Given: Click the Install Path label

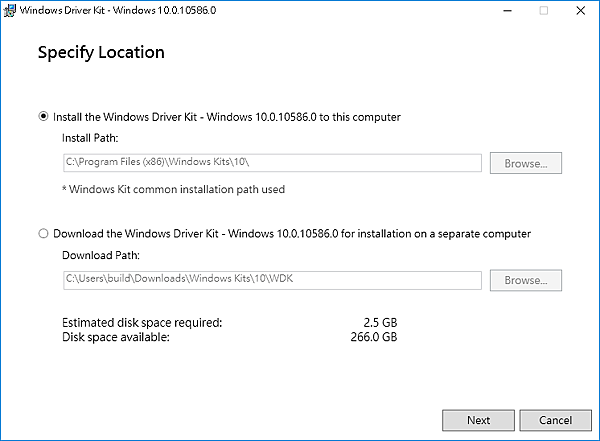Looking at the screenshot, I should (90, 138).
